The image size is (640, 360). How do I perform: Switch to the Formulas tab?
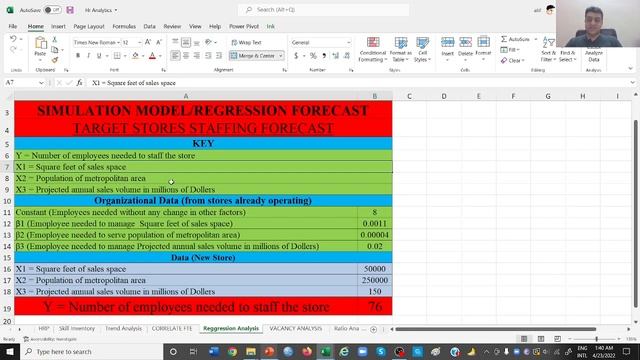click(124, 26)
